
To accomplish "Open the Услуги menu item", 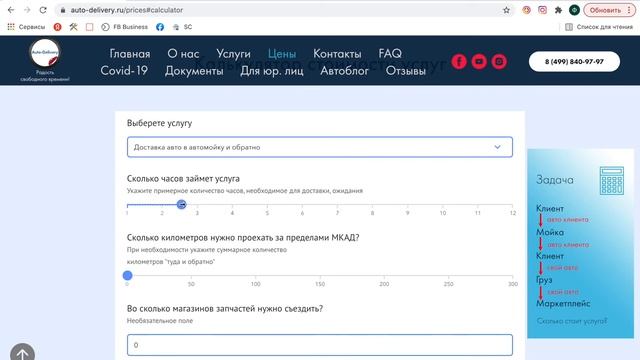I will (x=233, y=53).
